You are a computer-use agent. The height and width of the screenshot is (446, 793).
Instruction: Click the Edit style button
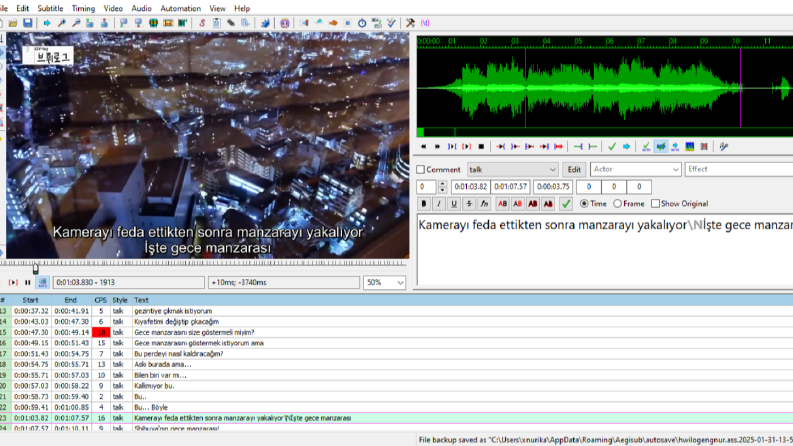[574, 169]
